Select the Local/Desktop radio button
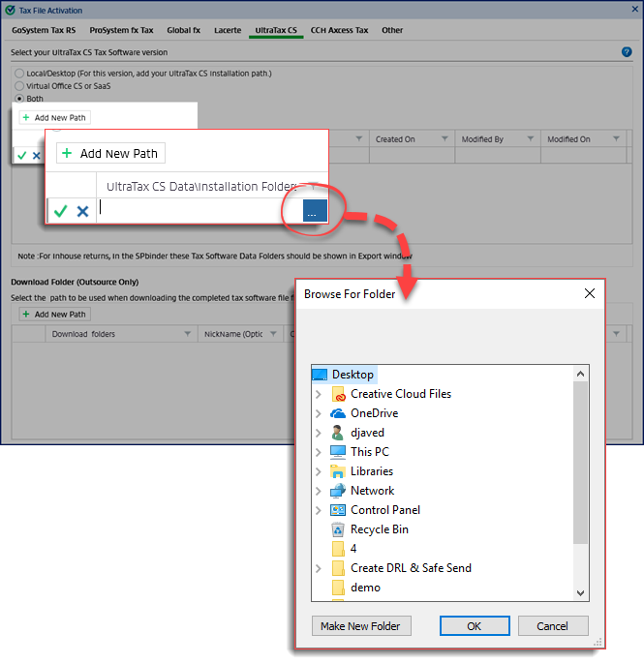The height and width of the screenshot is (664, 644). [x=19, y=74]
